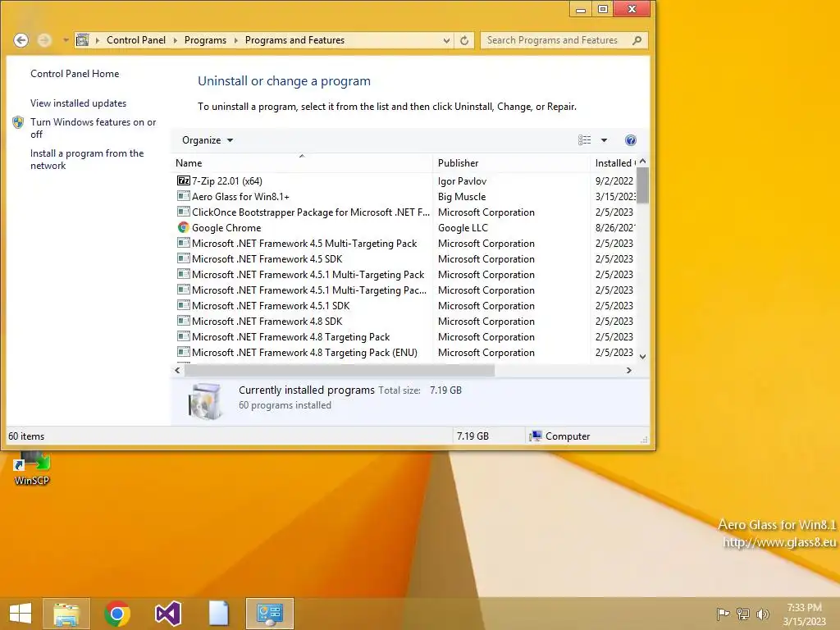The height and width of the screenshot is (630, 840).
Task: Click the Help question mark icon
Action: coord(631,140)
